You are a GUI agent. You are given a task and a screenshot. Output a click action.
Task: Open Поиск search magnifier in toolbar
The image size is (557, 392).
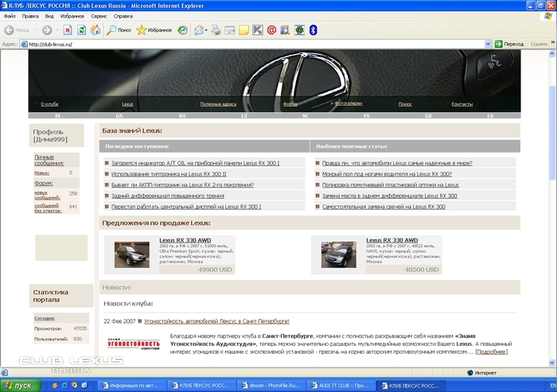tap(119, 30)
